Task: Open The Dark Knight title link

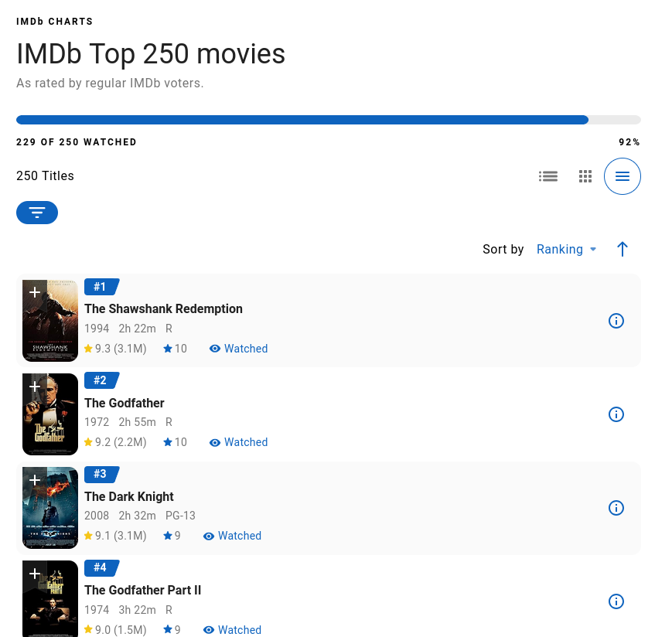Action: tap(129, 496)
